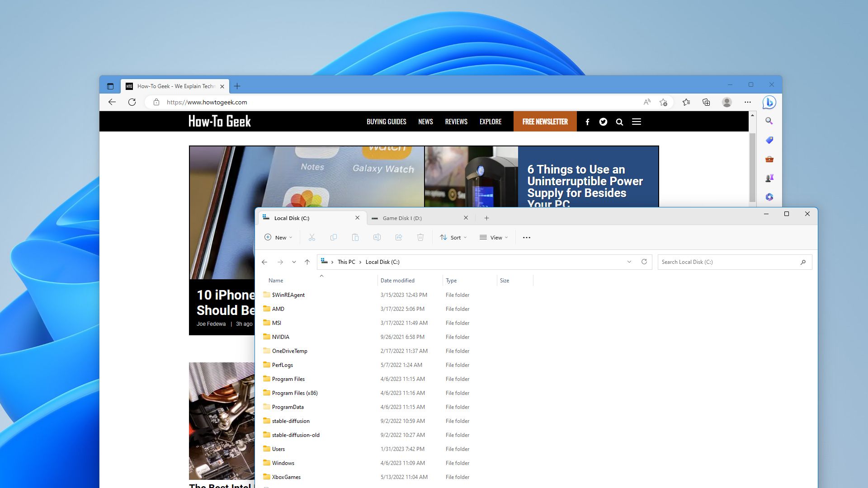Click the FREE NEWSLETTER button

pyautogui.click(x=545, y=122)
